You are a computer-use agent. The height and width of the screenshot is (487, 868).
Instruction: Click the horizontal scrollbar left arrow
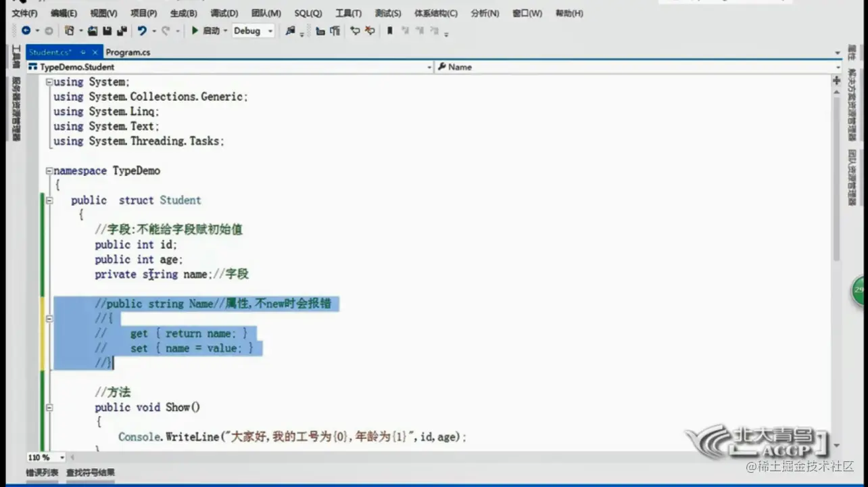point(72,457)
